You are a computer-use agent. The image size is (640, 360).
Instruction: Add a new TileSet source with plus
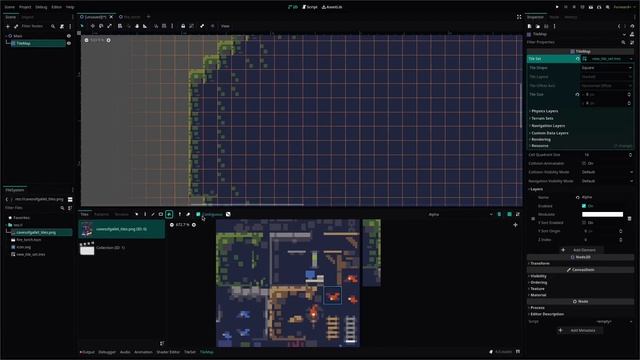pyautogui.click(x=516, y=225)
